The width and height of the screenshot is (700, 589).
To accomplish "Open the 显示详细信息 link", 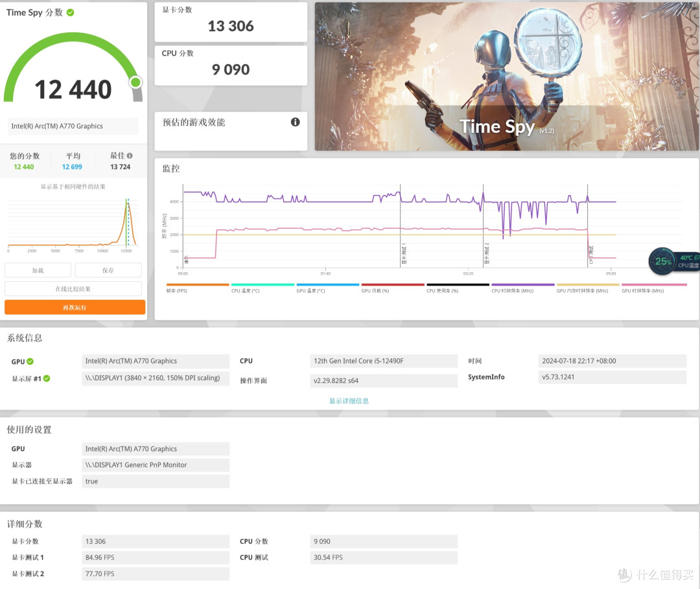I will [349, 400].
